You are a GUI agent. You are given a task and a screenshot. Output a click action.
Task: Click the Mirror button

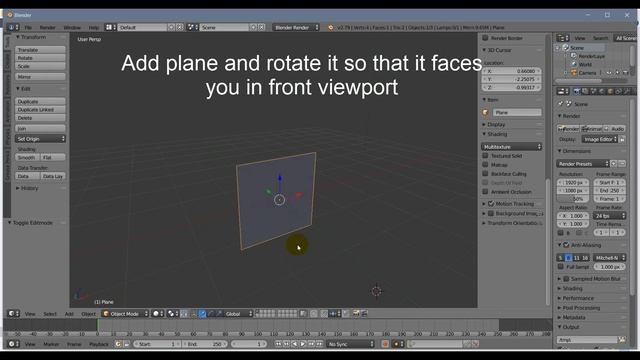(x=40, y=76)
